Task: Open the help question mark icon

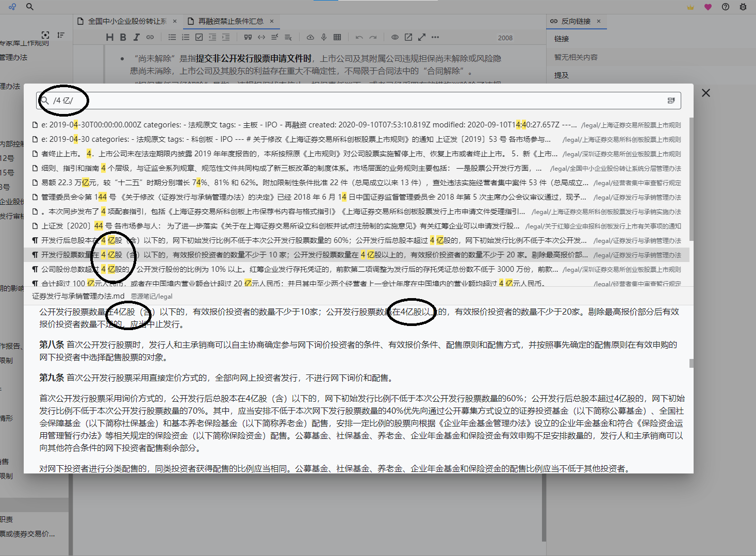Action: pyautogui.click(x=726, y=7)
